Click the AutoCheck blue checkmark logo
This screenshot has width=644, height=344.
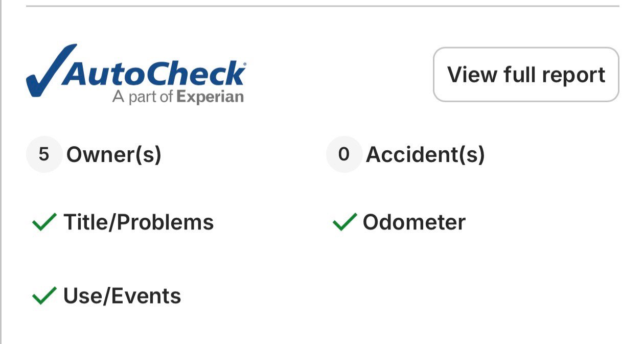point(51,71)
